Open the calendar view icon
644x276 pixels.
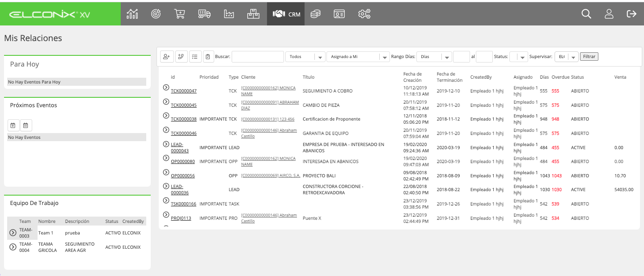(x=26, y=125)
